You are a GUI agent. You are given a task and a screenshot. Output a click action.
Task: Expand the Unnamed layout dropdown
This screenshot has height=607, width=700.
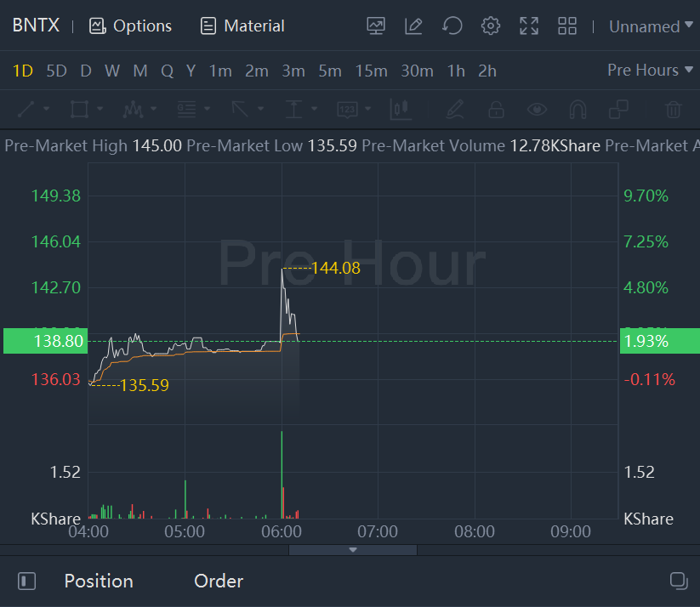[x=651, y=26]
